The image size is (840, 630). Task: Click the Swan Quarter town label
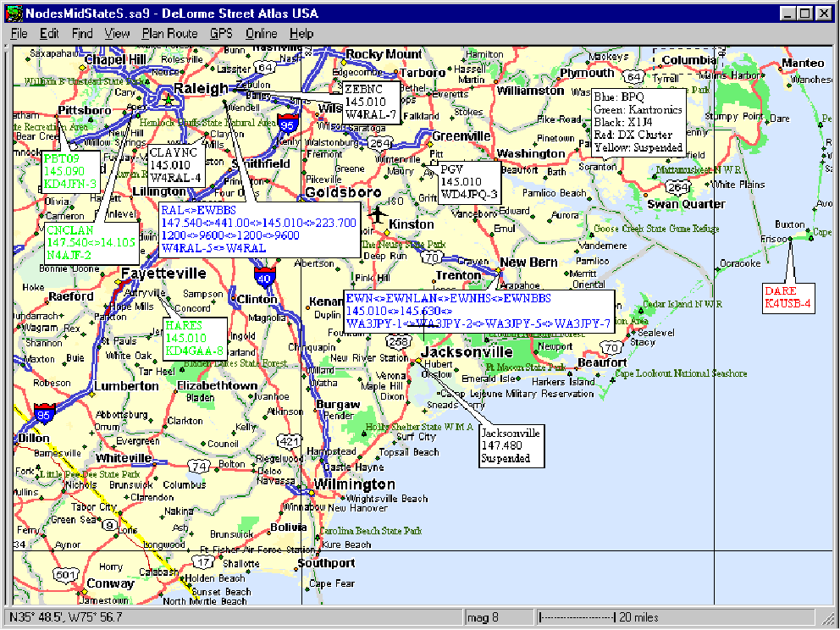pyautogui.click(x=686, y=204)
